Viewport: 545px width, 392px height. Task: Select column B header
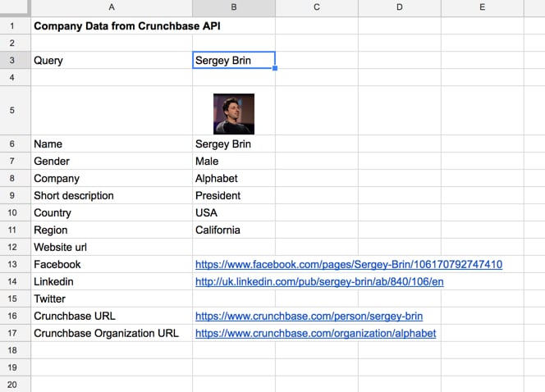(234, 7)
